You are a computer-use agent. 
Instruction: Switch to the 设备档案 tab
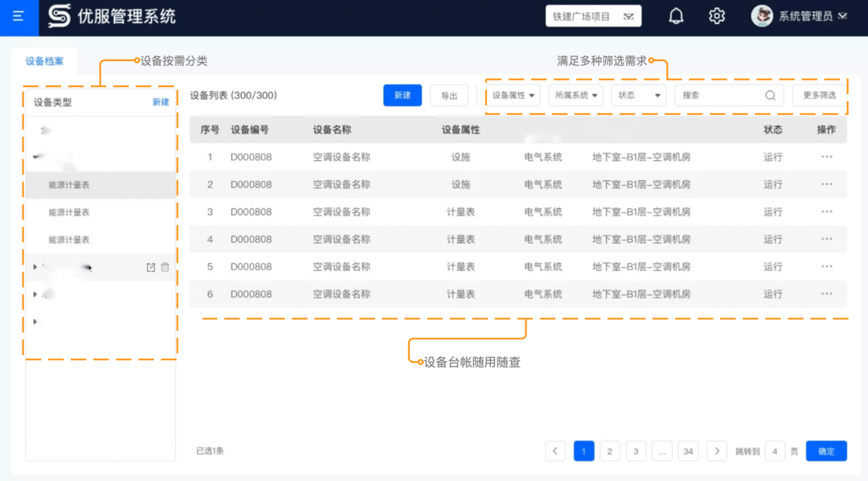(43, 60)
